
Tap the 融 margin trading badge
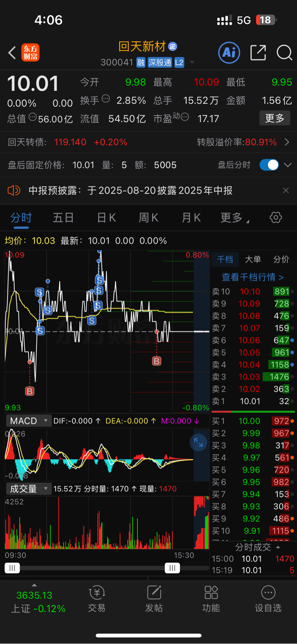[141, 62]
